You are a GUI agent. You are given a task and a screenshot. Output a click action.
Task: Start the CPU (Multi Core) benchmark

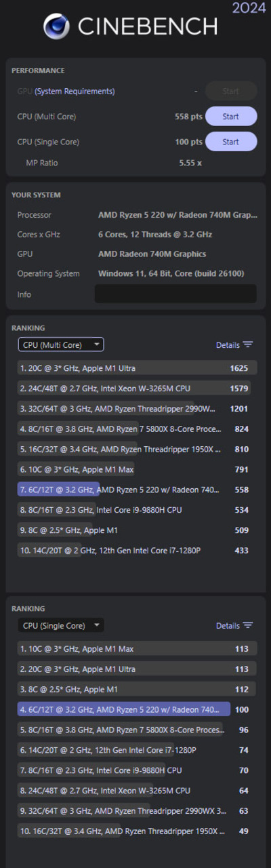231,117
